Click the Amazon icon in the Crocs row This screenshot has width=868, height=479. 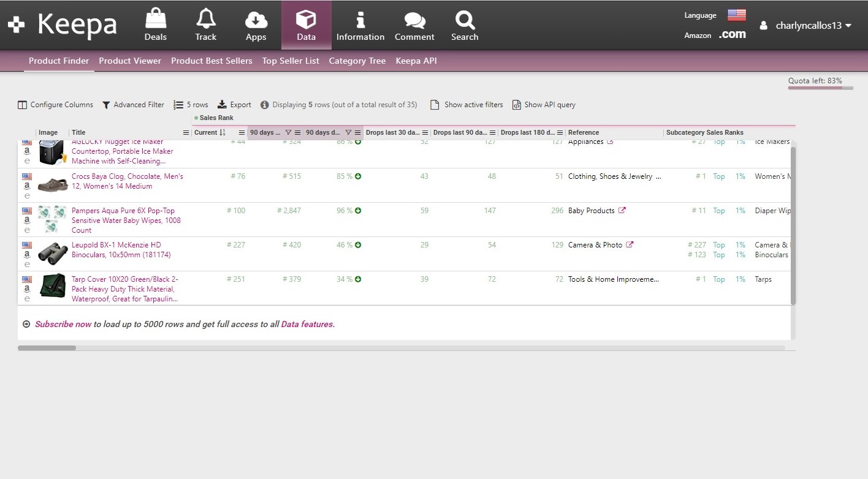(27, 186)
